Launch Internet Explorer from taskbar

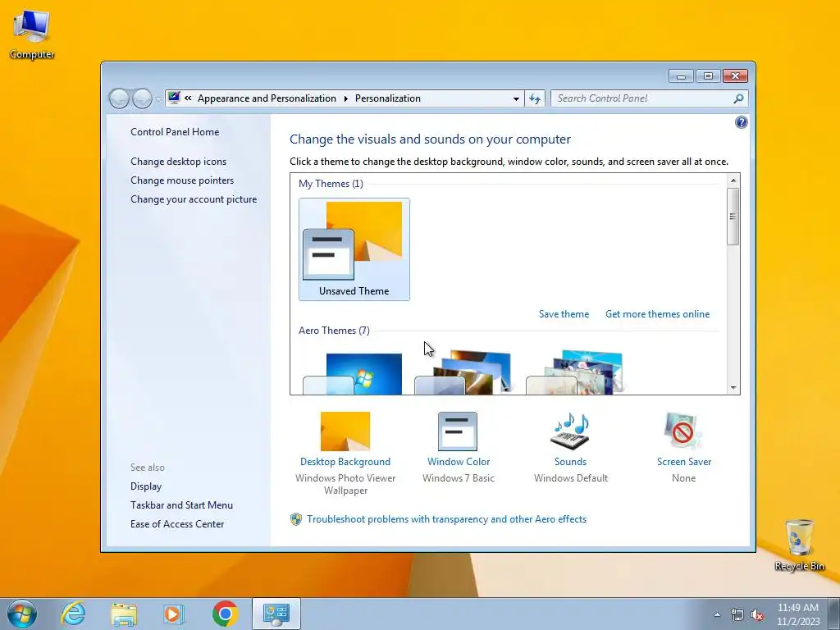[73, 614]
